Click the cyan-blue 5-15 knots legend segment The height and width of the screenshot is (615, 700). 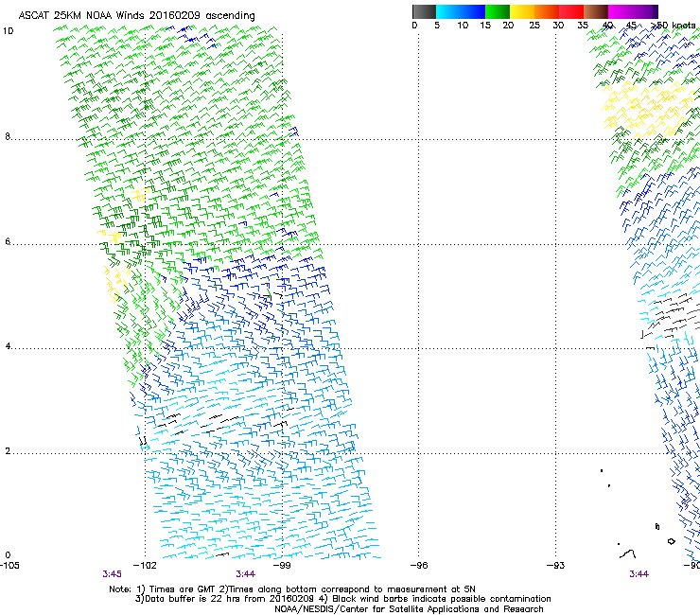coord(461,11)
